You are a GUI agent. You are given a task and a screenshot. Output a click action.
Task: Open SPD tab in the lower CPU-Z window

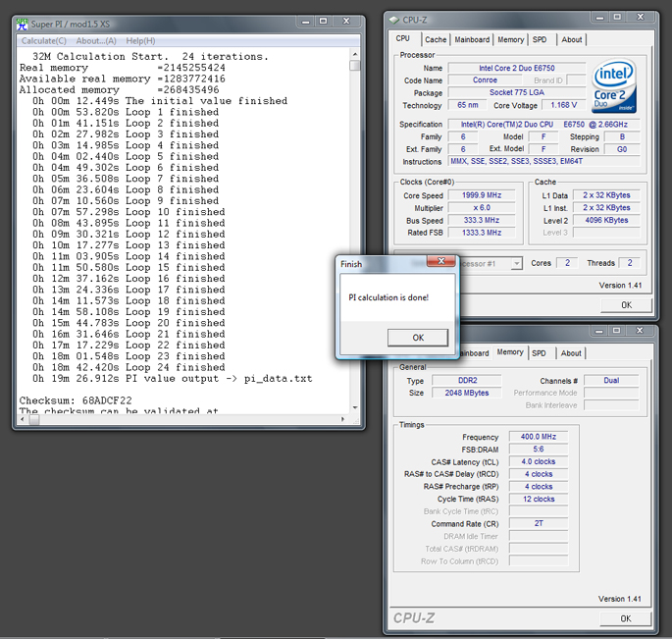540,353
